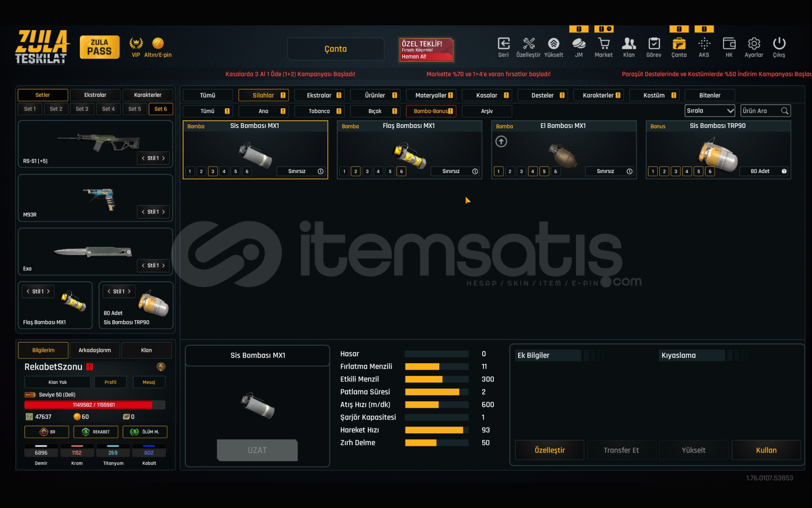
Task: Toggle set slot 4 on El Bombası MX1 card
Action: (533, 171)
